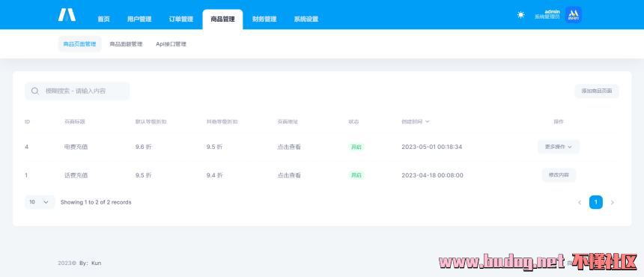Expand 更多操作 dropdown for 电费充值
This screenshot has width=644, height=277.
tap(559, 147)
